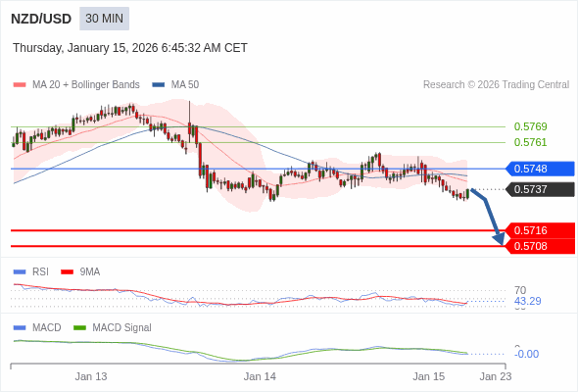Image resolution: width=578 pixels, height=392 pixels.
Task: Select the RSI legend label
Action: 40,272
